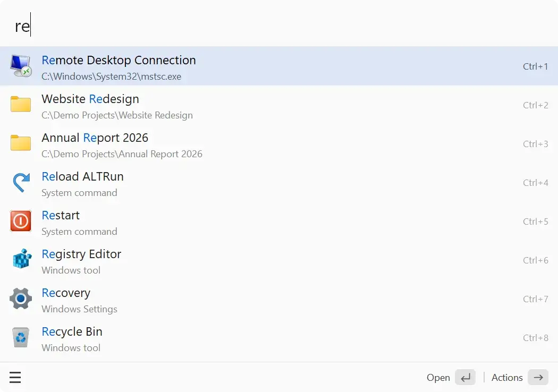Image resolution: width=558 pixels, height=392 pixels.
Task: Click the Ctrl+3 shortcut hint
Action: click(x=535, y=144)
